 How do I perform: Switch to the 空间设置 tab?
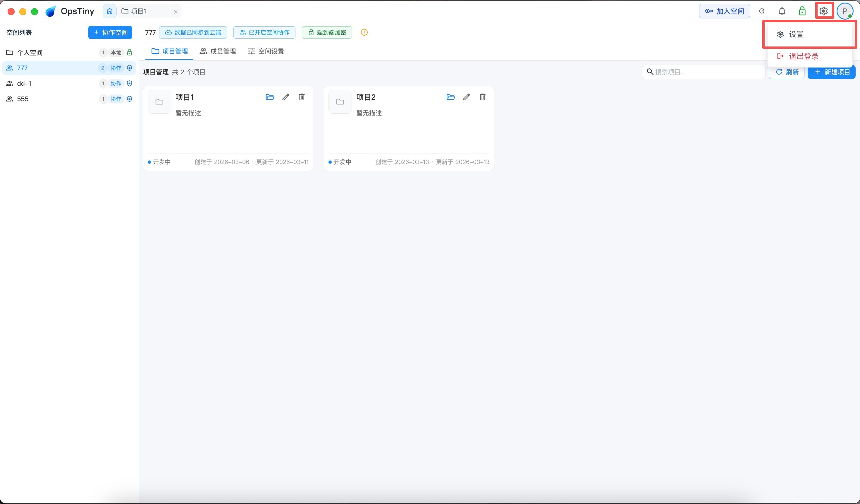tap(266, 51)
